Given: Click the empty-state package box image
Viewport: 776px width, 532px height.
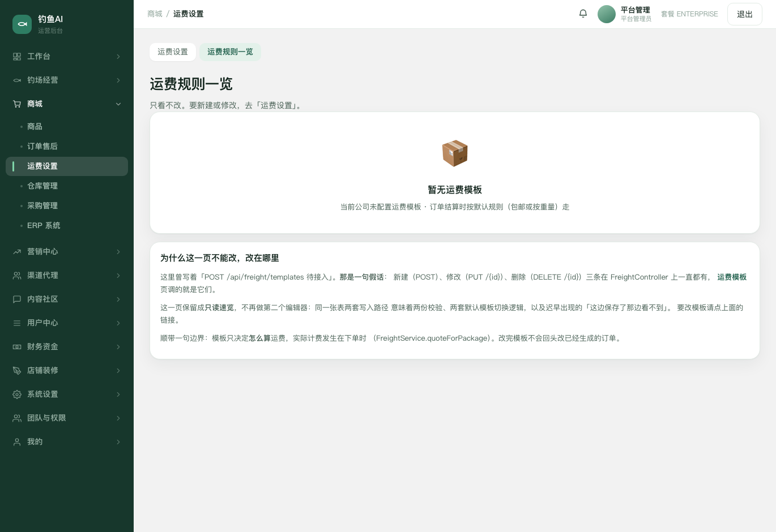Looking at the screenshot, I should (455, 153).
